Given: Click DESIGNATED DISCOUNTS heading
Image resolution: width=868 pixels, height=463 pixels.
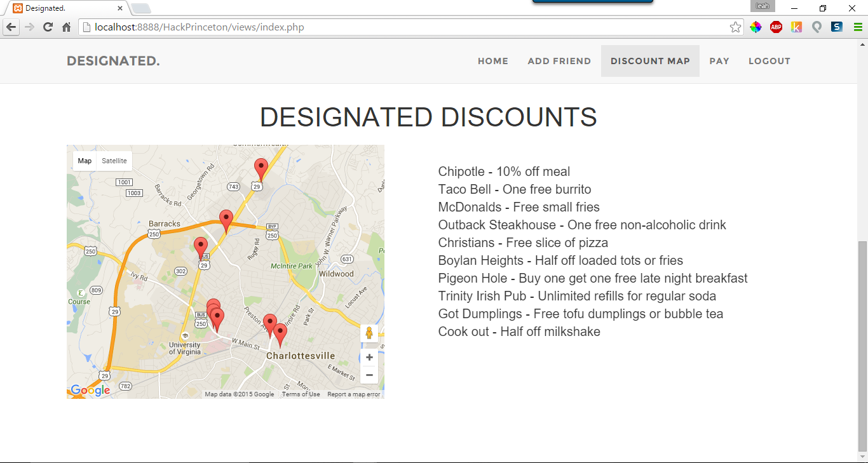Looking at the screenshot, I should [428, 117].
